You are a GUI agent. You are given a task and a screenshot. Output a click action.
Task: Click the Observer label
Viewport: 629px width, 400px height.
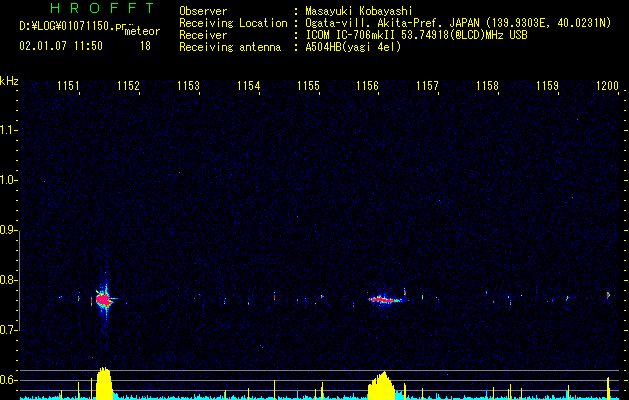203,11
